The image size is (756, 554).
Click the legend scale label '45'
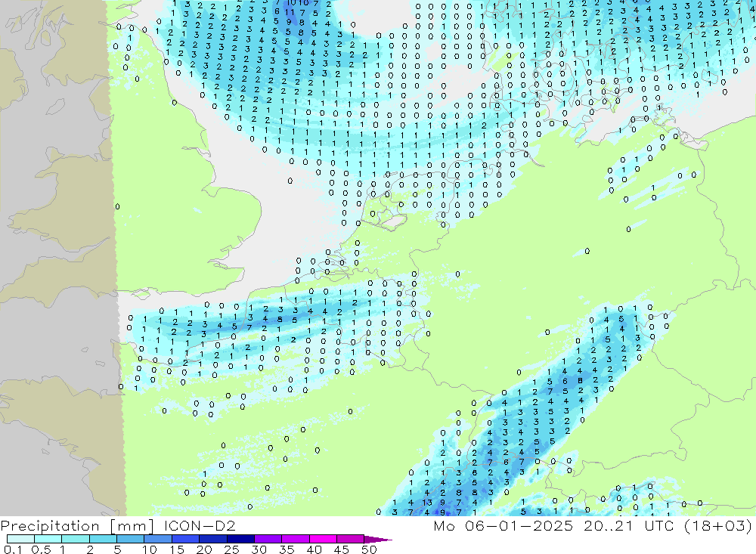(x=342, y=549)
